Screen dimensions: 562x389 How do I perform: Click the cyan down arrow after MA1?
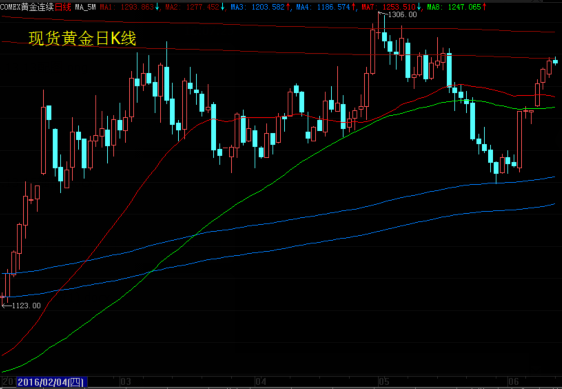tap(157, 7)
